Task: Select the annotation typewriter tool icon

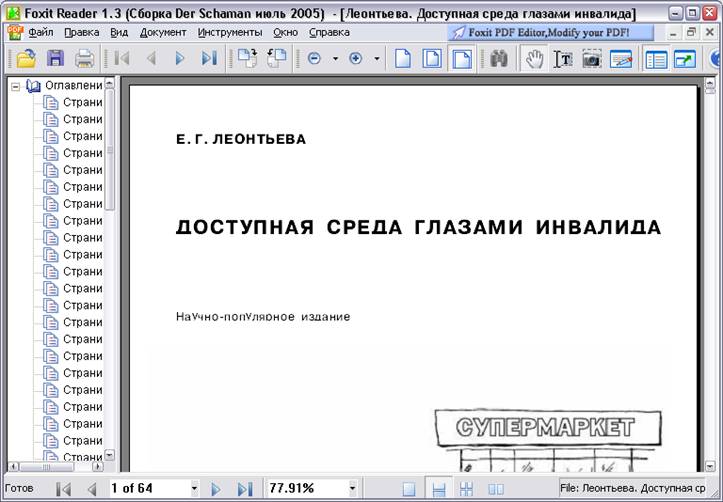Action: click(x=621, y=59)
